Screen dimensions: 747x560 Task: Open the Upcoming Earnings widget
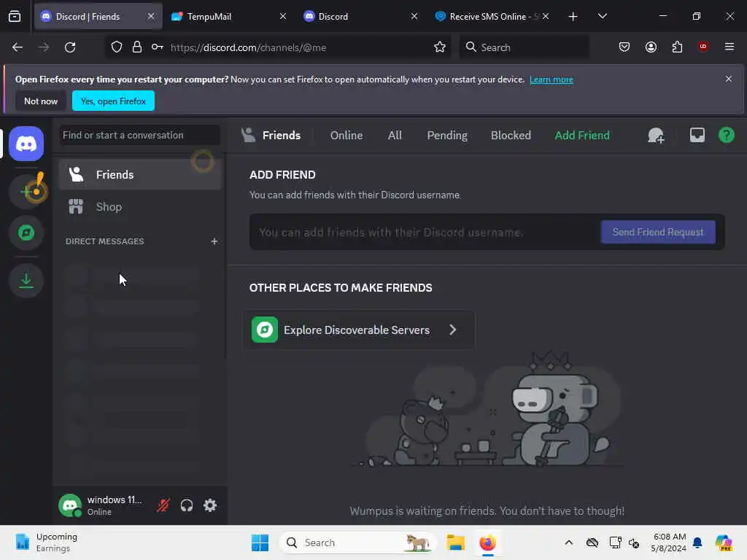46,542
